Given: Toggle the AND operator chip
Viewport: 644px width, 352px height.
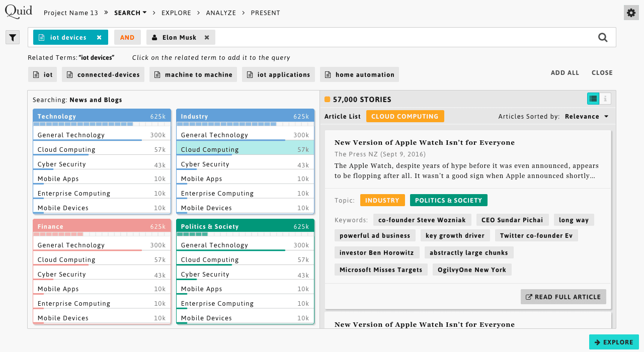Looking at the screenshot, I should [127, 37].
